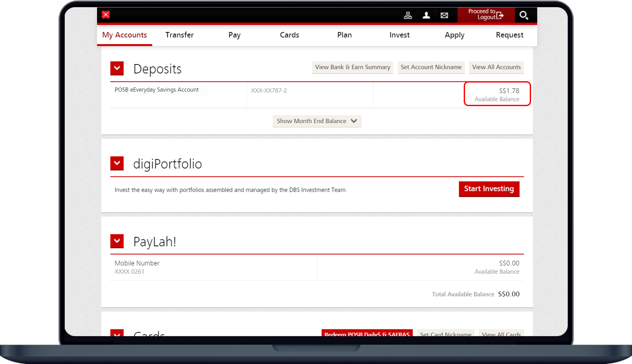The width and height of the screenshot is (632, 364).
Task: Click PayLah! mobile number XXXX 0261
Action: pyautogui.click(x=129, y=272)
